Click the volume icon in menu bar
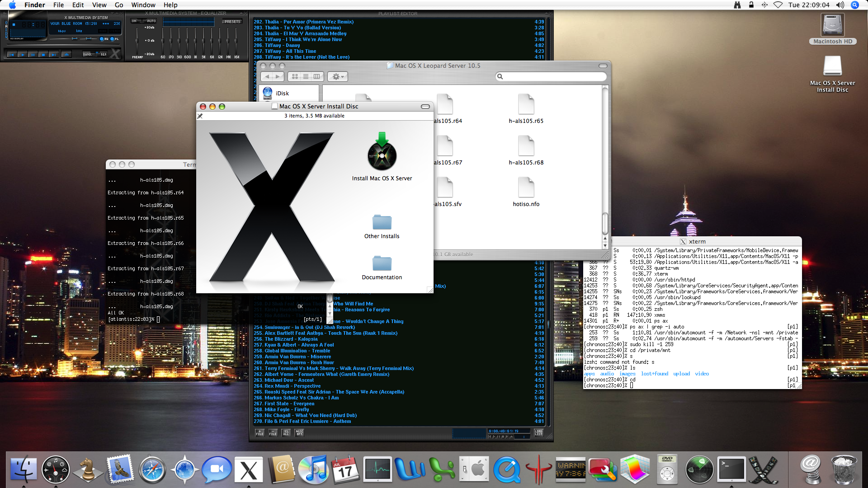Image resolution: width=868 pixels, height=488 pixels. [x=840, y=5]
